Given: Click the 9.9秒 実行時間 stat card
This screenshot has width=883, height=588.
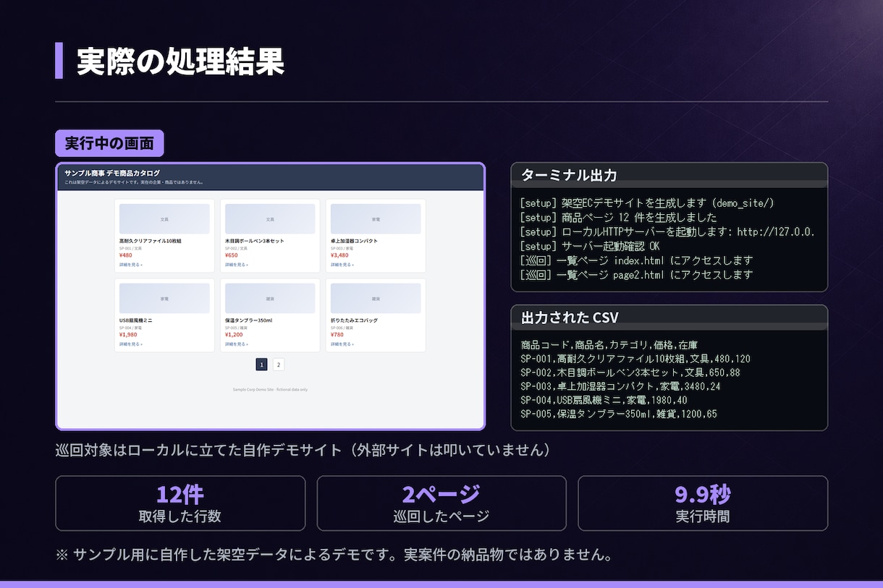Looking at the screenshot, I should pyautogui.click(x=703, y=503).
